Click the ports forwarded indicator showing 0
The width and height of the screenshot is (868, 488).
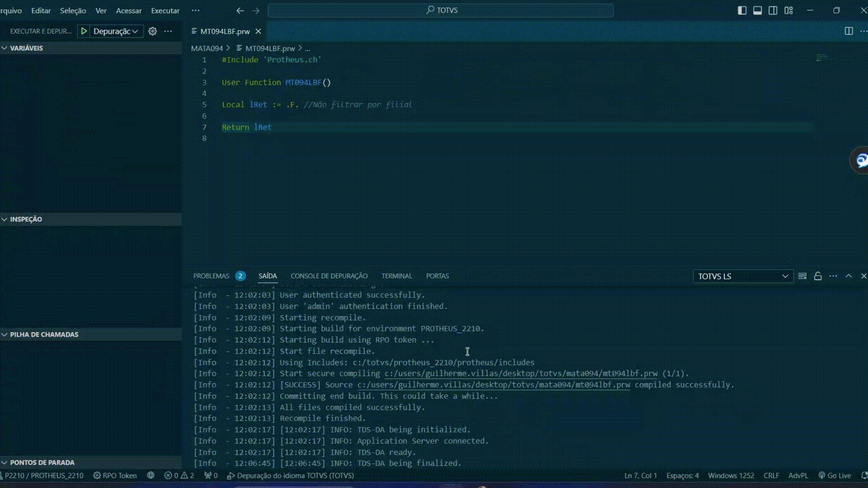pyautogui.click(x=211, y=475)
